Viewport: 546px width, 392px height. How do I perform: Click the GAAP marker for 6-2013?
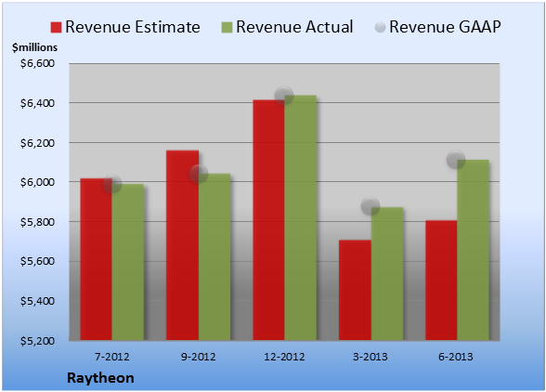(456, 160)
